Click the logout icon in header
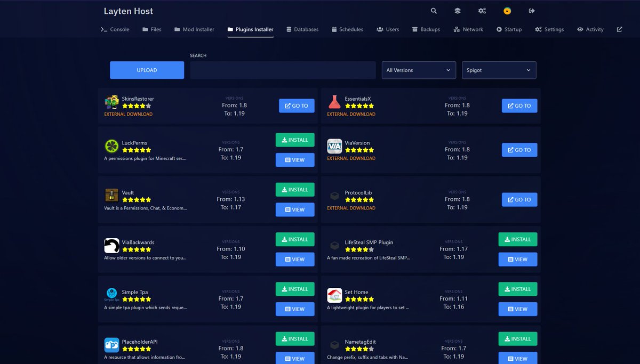The height and width of the screenshot is (364, 640). click(x=531, y=11)
